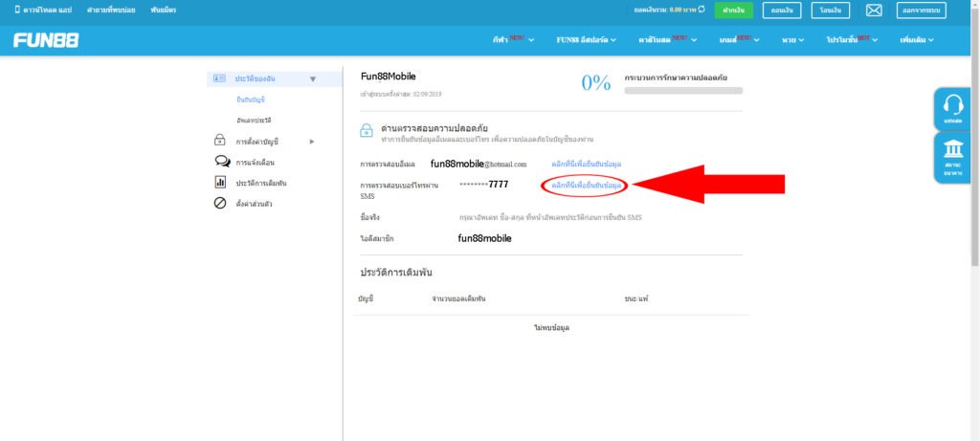The image size is (980, 441).
Task: Collapse the ประวัติของฉัน sidebar section arrow
Action: pos(312,79)
